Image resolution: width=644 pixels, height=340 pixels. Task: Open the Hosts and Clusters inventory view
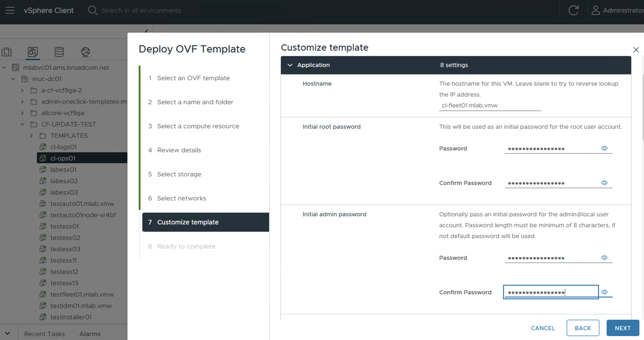point(7,52)
